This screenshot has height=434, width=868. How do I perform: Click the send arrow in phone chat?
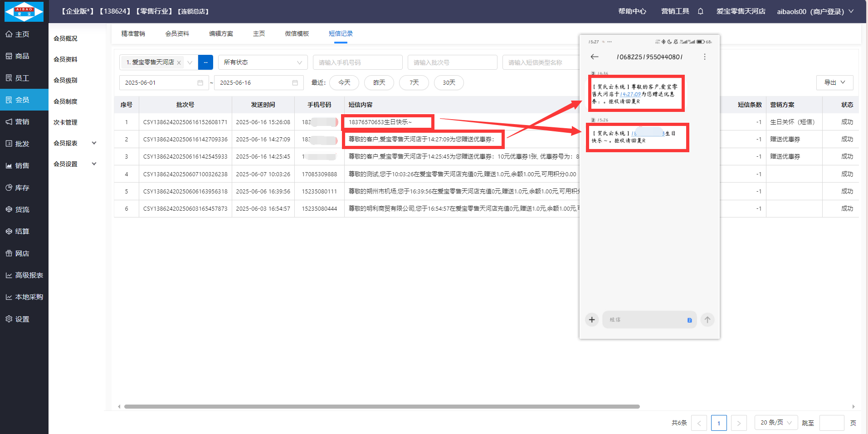tap(707, 320)
